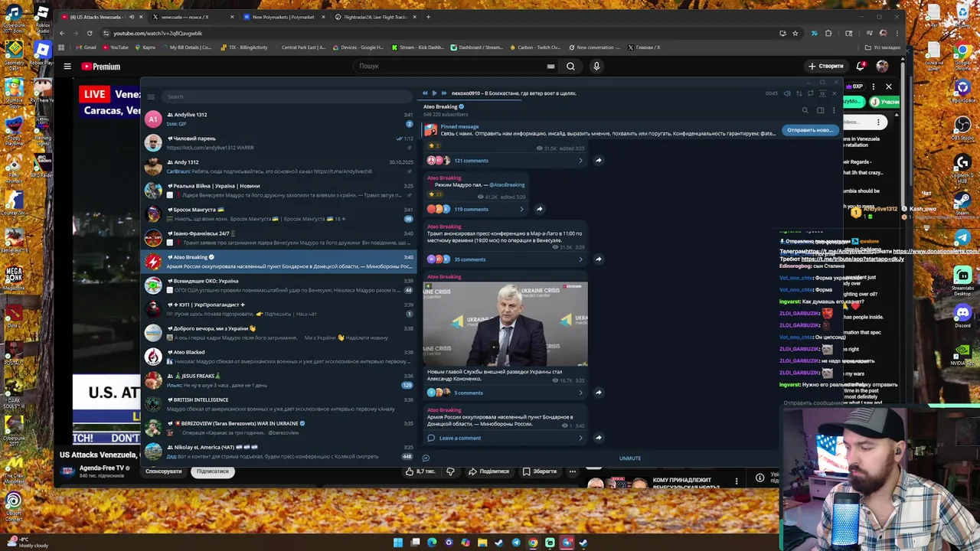Open the Бросок Мангуста channel
Viewport: 980px width, 551px height.
[x=279, y=214]
